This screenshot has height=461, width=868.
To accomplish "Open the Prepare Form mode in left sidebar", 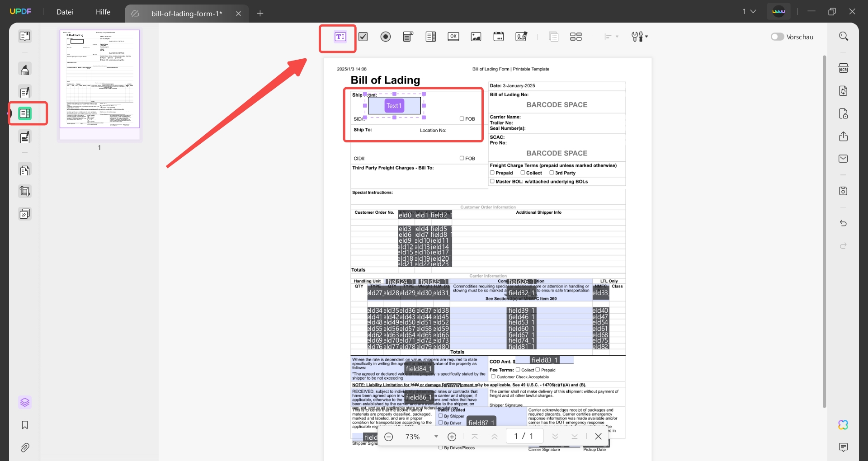I will click(25, 113).
